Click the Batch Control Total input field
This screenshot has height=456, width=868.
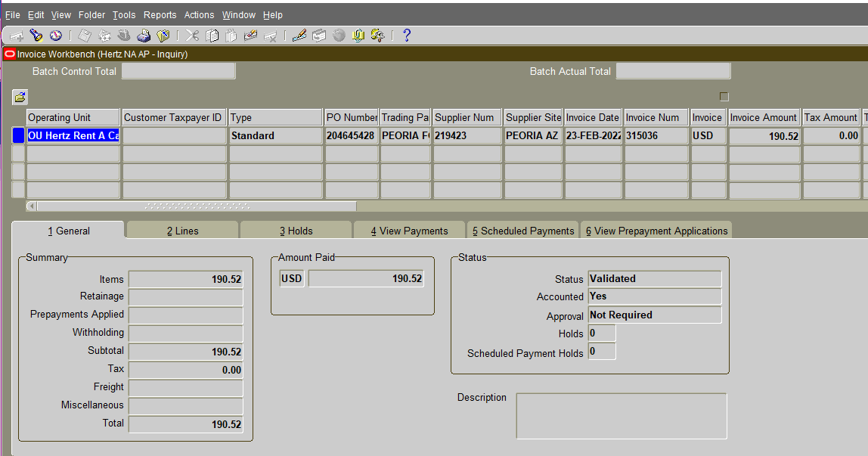[178, 70]
